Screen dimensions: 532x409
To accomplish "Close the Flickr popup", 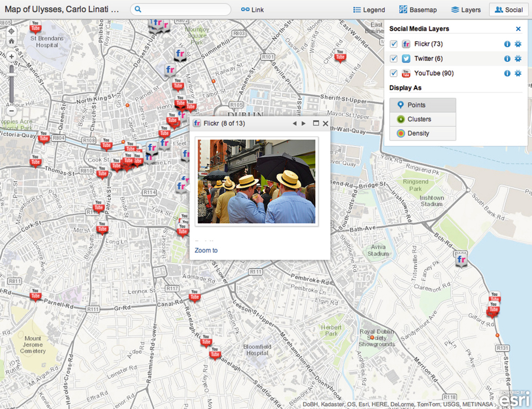I will point(325,124).
